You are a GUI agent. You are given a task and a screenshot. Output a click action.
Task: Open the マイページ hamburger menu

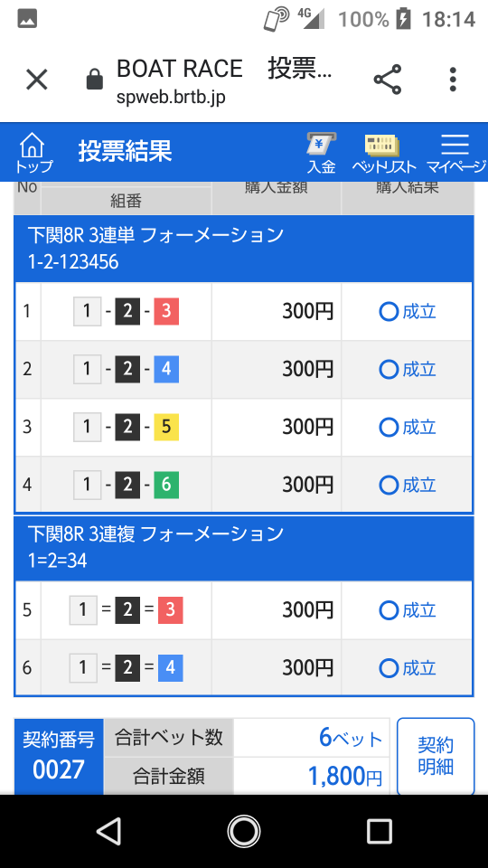(455, 154)
